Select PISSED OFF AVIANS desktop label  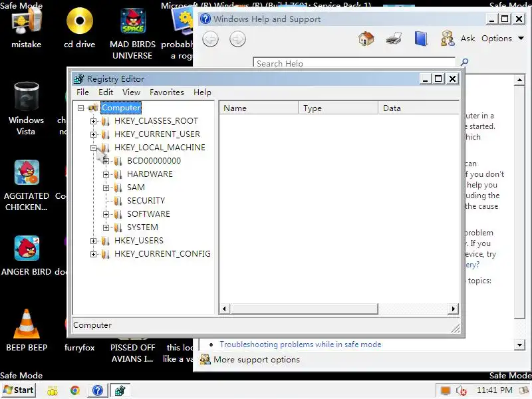[x=132, y=353]
